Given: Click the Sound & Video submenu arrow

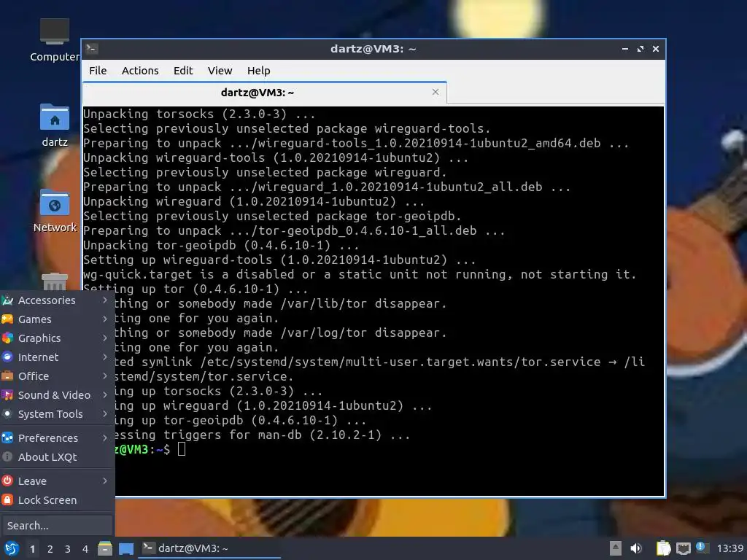Looking at the screenshot, I should tap(105, 395).
